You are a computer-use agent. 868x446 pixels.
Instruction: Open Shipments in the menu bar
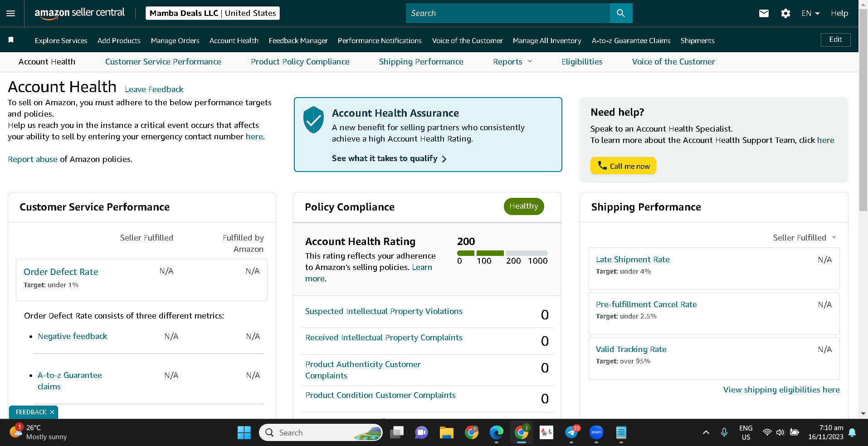(697, 40)
